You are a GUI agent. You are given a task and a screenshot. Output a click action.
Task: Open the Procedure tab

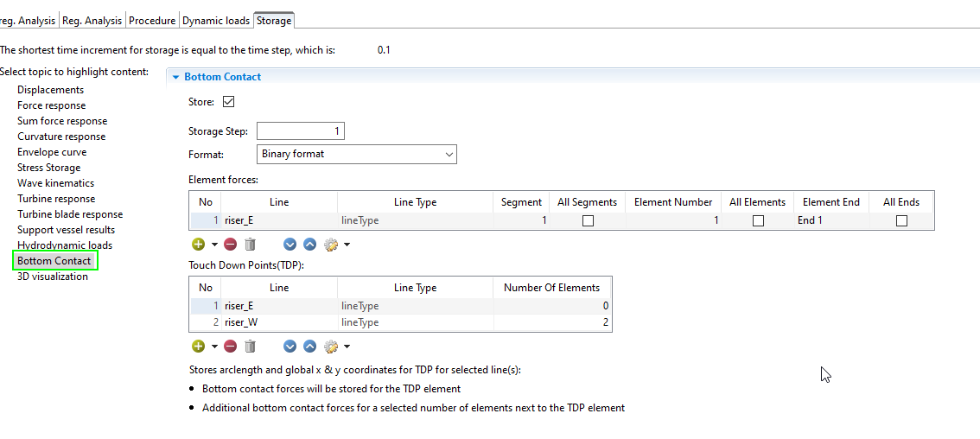[x=152, y=20]
